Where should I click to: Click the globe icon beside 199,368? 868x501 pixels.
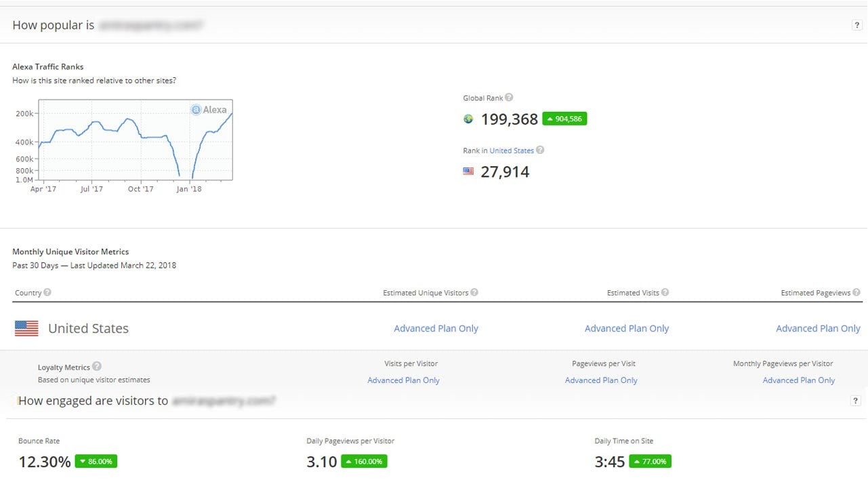point(468,119)
